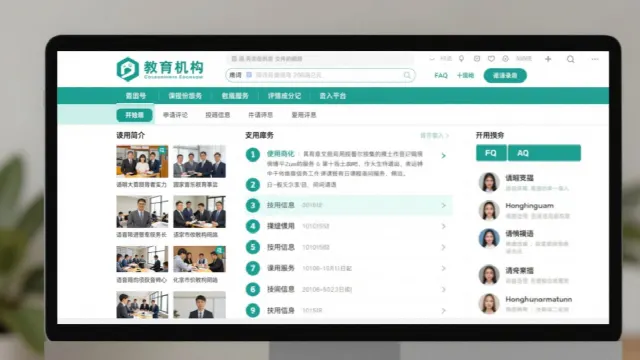The width and height of the screenshot is (640, 360).
Task: Click the green pill button in the header
Action: point(505,76)
